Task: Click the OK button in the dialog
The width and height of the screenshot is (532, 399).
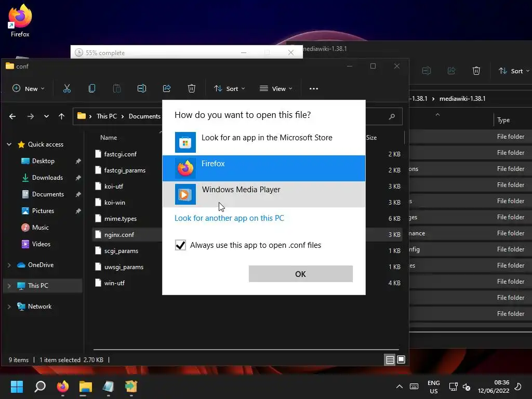Action: click(x=301, y=274)
